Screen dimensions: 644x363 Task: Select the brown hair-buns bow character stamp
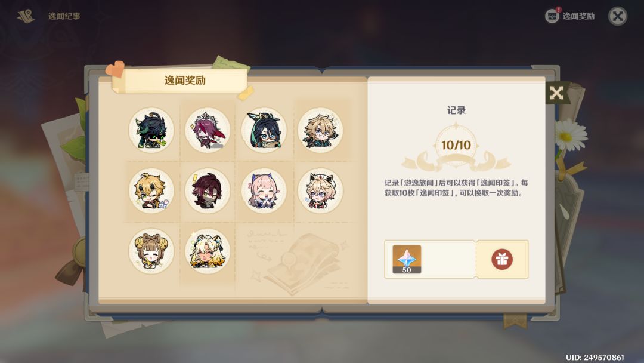(151, 251)
